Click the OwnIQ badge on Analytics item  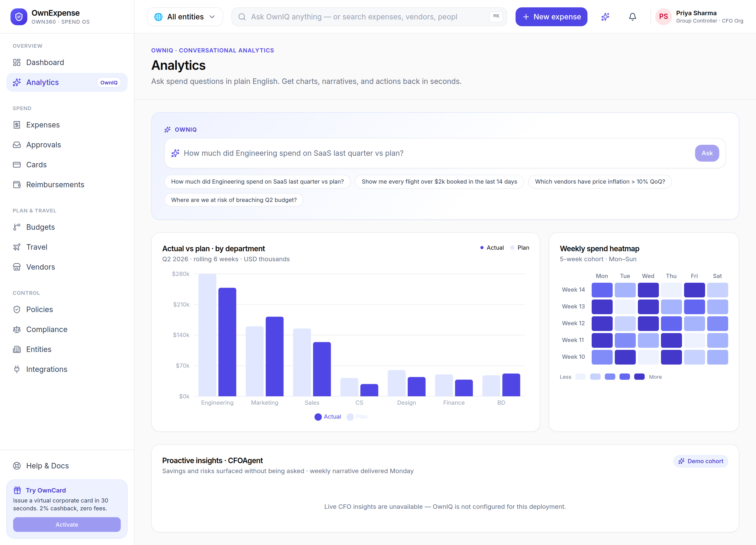click(109, 82)
